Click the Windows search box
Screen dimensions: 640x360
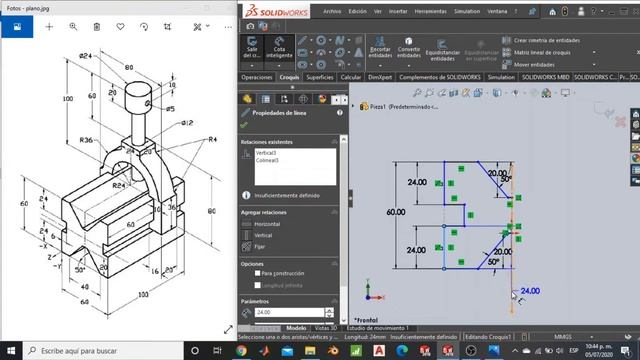pos(103,351)
